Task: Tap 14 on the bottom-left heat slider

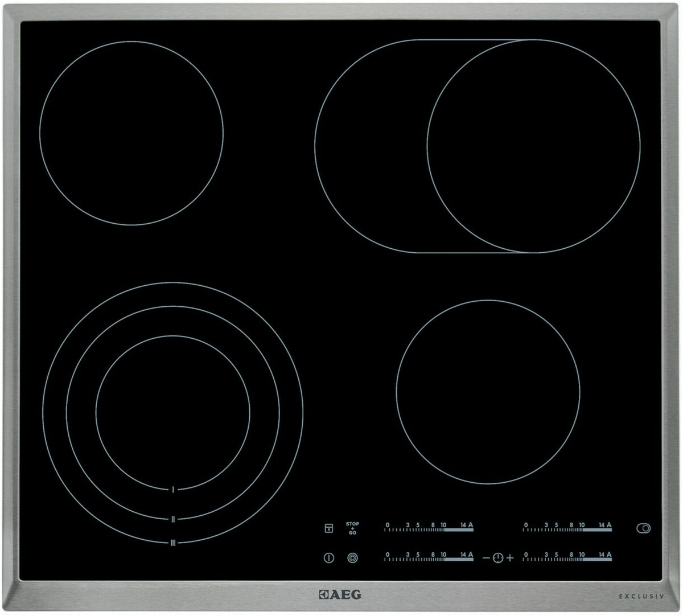Action: pyautogui.click(x=464, y=555)
